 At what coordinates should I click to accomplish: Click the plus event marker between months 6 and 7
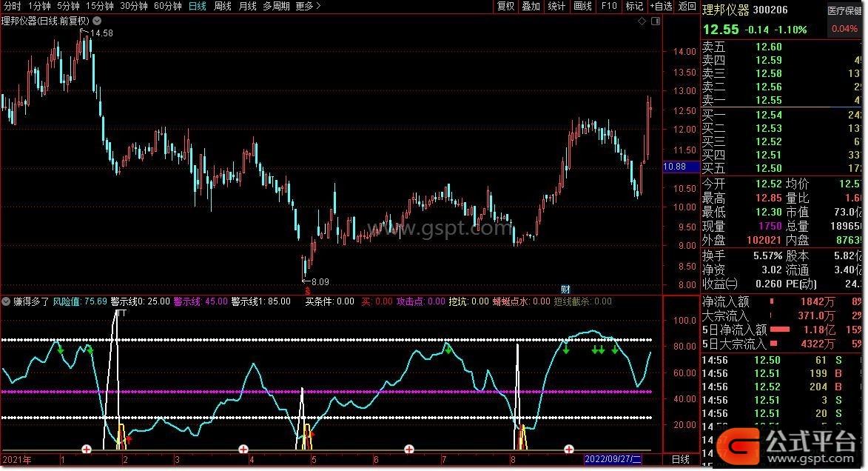pos(408,449)
